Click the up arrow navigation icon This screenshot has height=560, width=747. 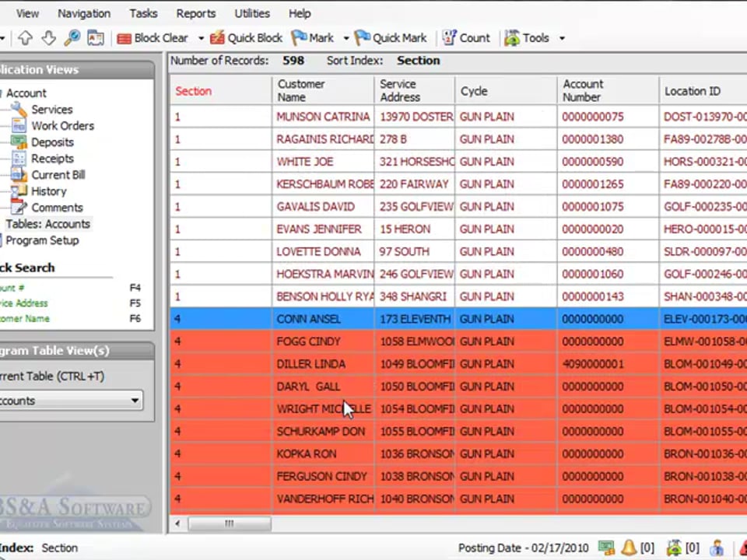click(25, 38)
